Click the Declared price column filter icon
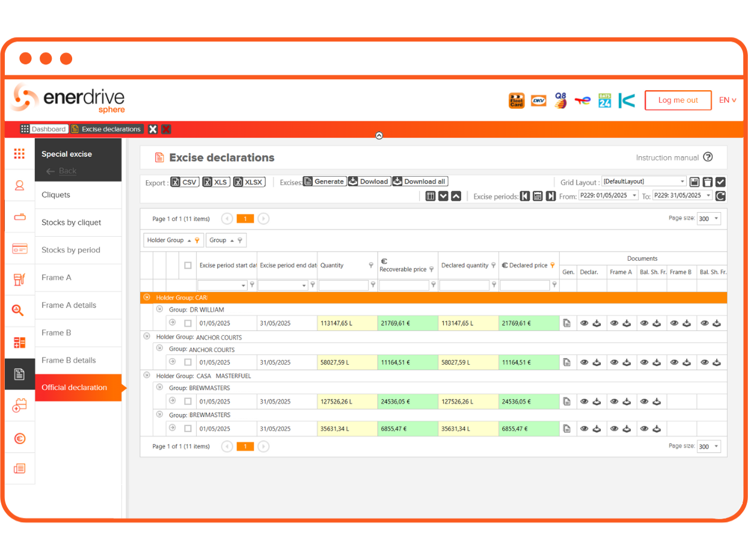Screen dimensions: 748x560 (553, 265)
